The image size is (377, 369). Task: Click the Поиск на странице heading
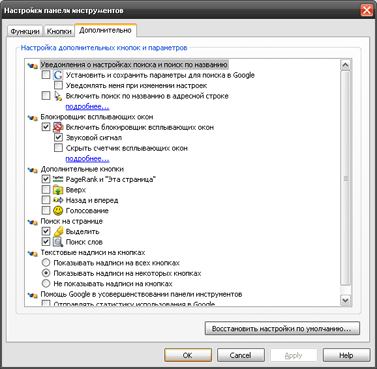click(71, 221)
